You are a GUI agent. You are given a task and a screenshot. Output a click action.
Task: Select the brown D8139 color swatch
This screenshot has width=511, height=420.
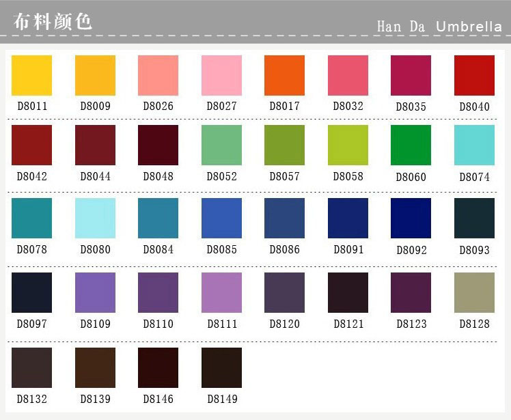95,367
